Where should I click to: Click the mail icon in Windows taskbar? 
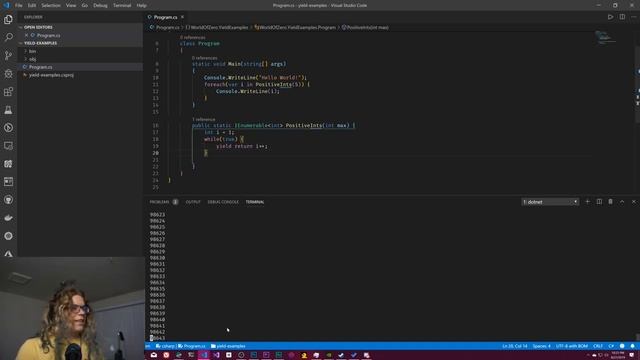[154, 355]
